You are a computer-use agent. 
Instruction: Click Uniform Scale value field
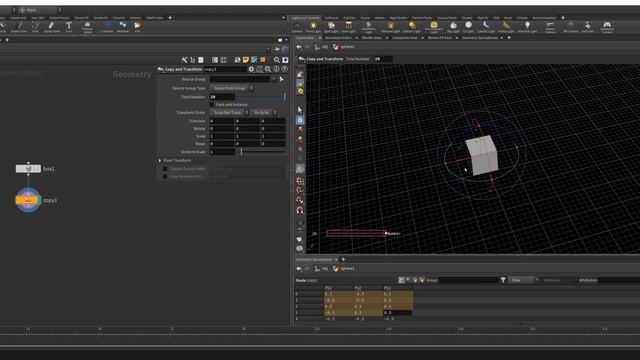click(222, 152)
